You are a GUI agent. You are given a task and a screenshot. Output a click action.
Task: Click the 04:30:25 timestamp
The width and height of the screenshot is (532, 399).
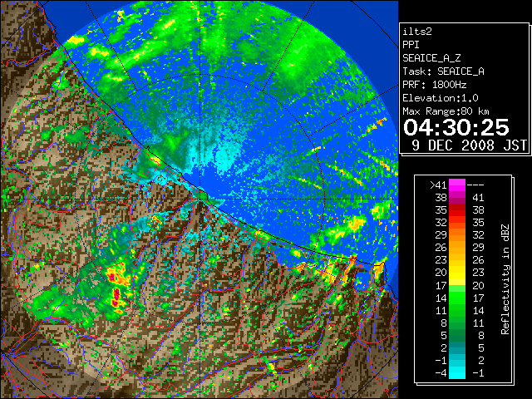456,127
